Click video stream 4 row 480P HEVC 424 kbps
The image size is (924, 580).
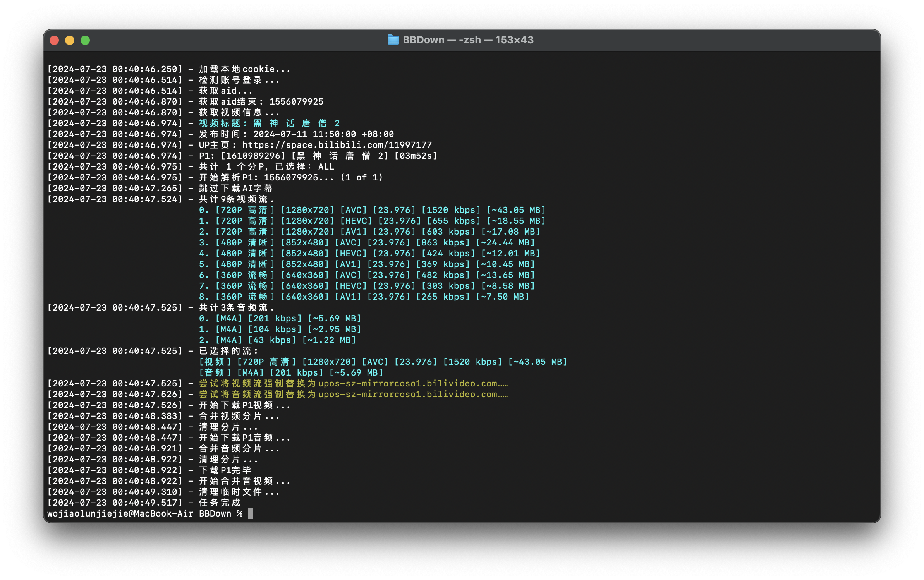(x=369, y=253)
